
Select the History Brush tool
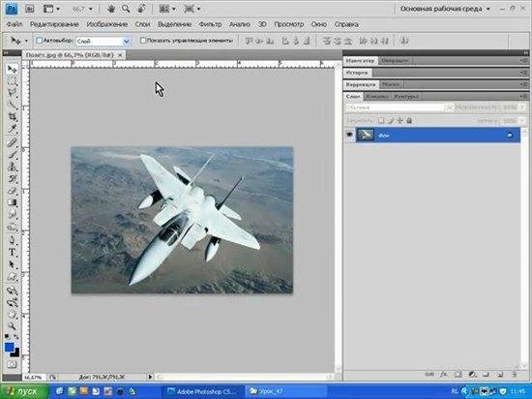(12, 178)
